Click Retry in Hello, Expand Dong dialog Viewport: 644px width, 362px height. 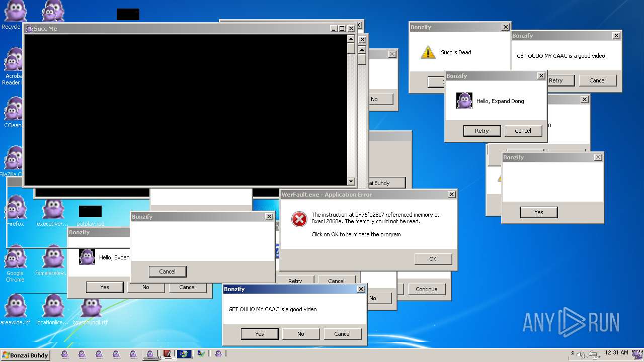pos(482,131)
